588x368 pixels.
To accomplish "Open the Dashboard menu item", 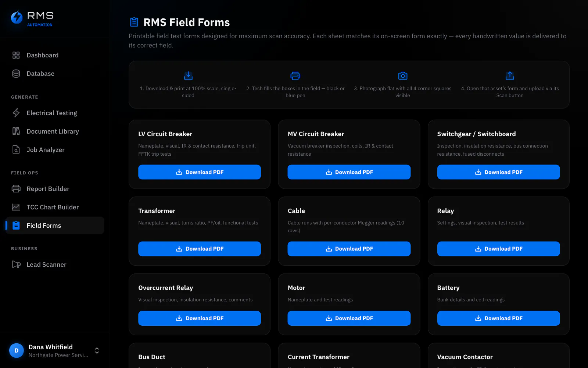I will (55, 55).
